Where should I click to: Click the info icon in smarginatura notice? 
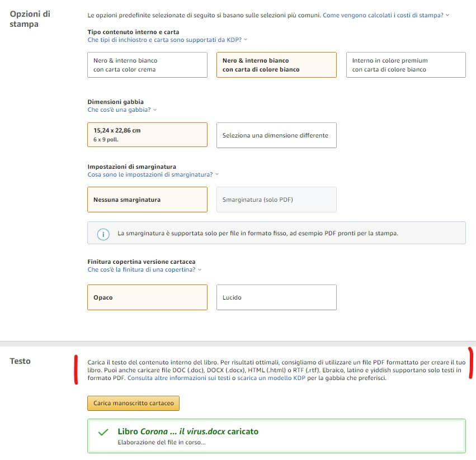point(103,234)
